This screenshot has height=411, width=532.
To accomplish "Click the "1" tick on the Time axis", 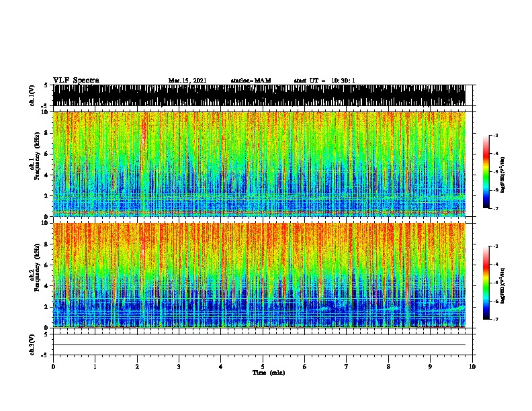I will [95, 367].
